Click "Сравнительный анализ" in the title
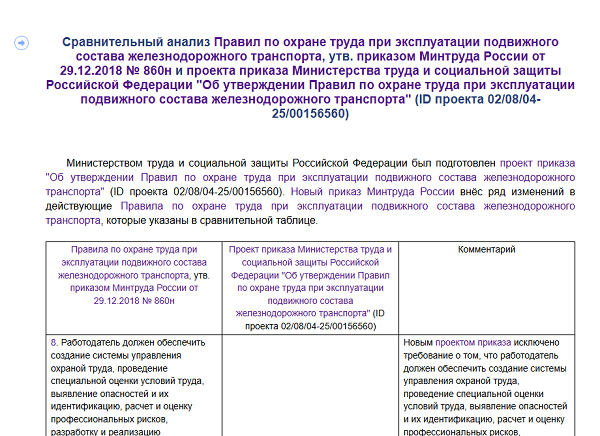The height and width of the screenshot is (436, 600). click(136, 42)
